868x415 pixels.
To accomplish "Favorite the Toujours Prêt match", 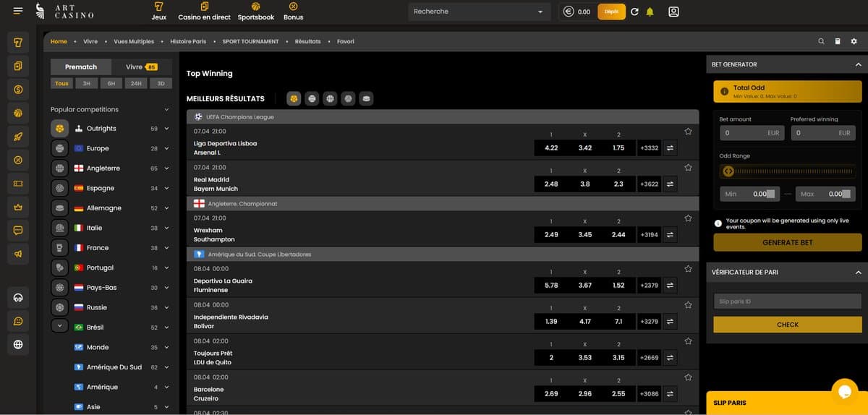I will [688, 341].
